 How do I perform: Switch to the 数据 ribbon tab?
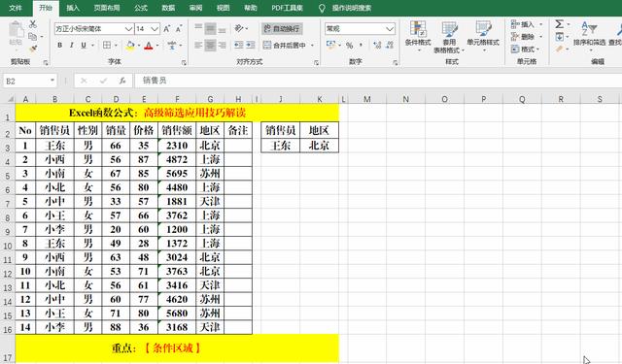click(168, 8)
